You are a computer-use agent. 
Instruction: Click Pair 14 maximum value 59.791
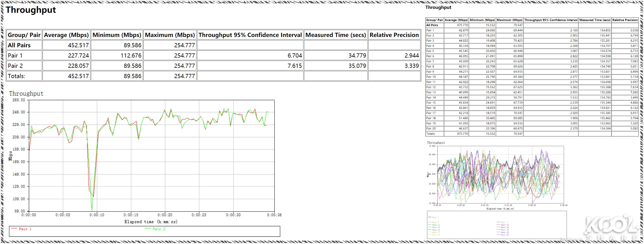[x=518, y=98]
